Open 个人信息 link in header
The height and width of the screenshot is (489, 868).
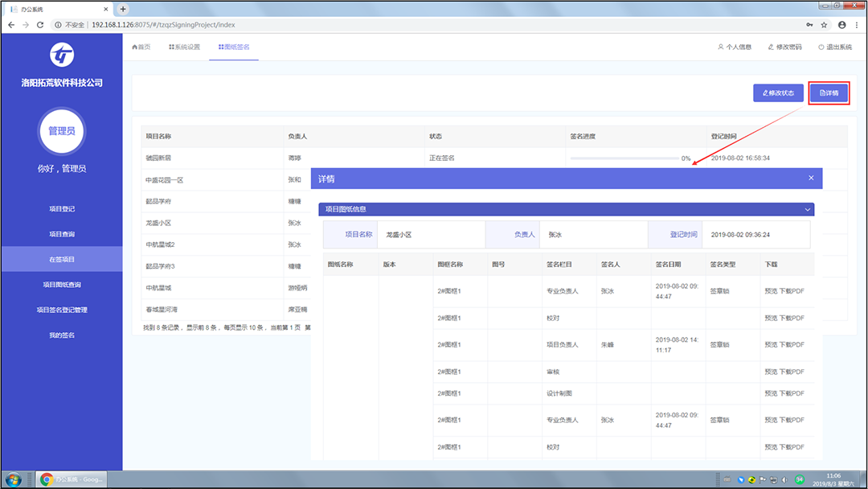click(735, 47)
